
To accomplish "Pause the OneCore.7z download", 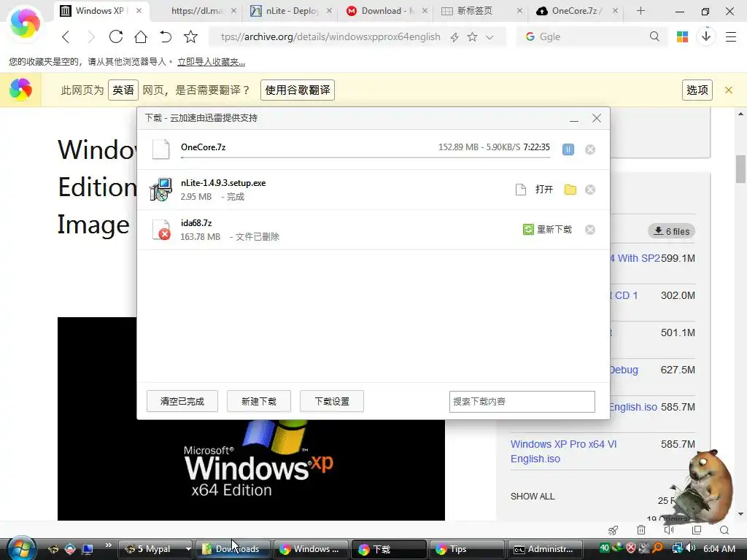I will [x=568, y=149].
